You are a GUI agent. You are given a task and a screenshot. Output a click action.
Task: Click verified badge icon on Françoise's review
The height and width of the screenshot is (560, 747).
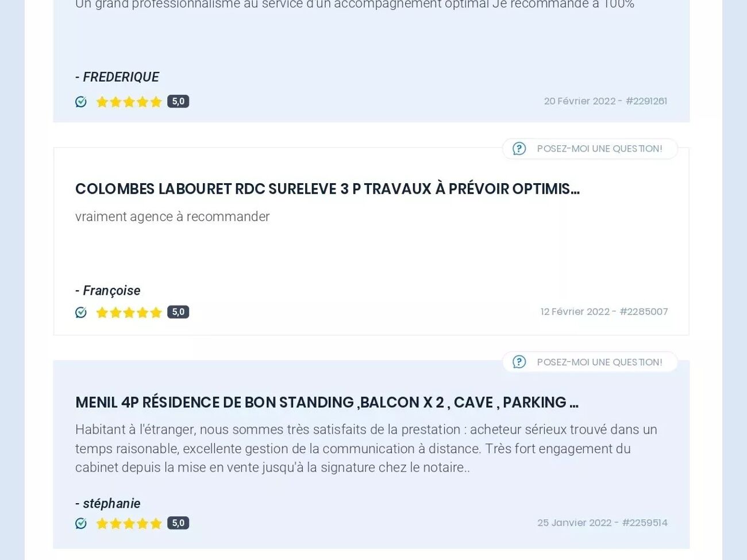coord(81,312)
